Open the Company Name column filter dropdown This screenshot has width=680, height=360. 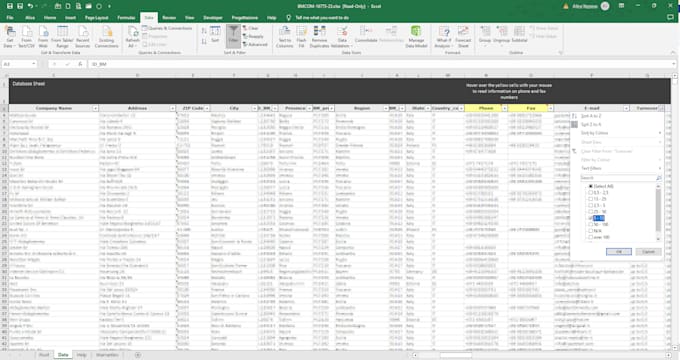tap(95, 108)
